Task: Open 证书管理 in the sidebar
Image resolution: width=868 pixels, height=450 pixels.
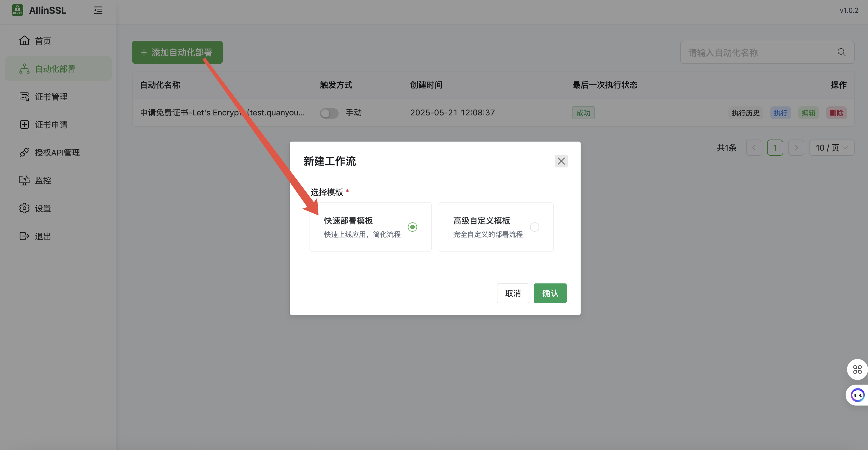Action: point(51,97)
